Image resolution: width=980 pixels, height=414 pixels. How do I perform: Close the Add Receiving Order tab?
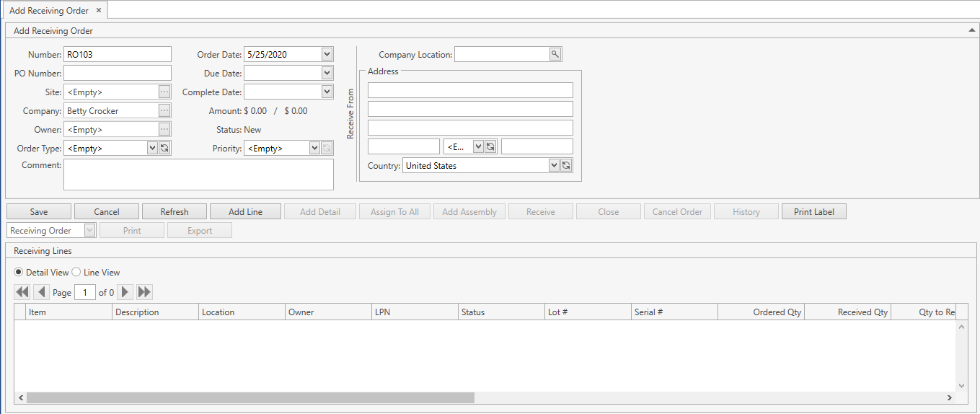tap(99, 10)
